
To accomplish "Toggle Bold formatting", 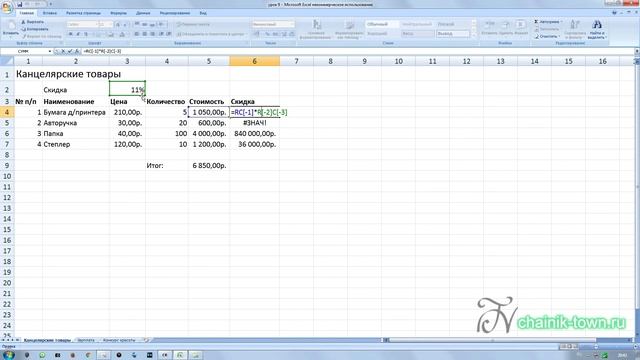I will (x=71, y=34).
